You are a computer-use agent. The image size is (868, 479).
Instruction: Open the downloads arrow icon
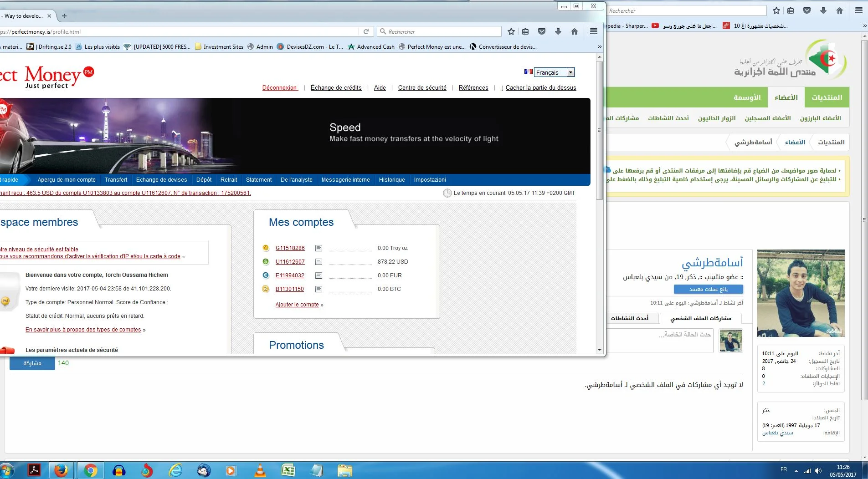coord(558,31)
